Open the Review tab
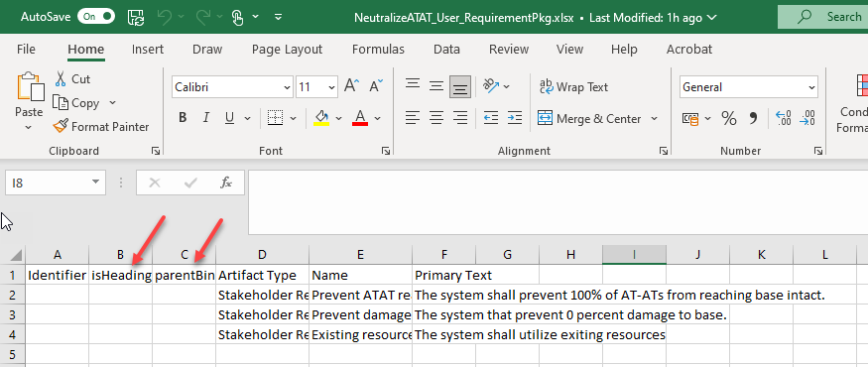Screen dimensions: 868x367 pyautogui.click(x=509, y=50)
